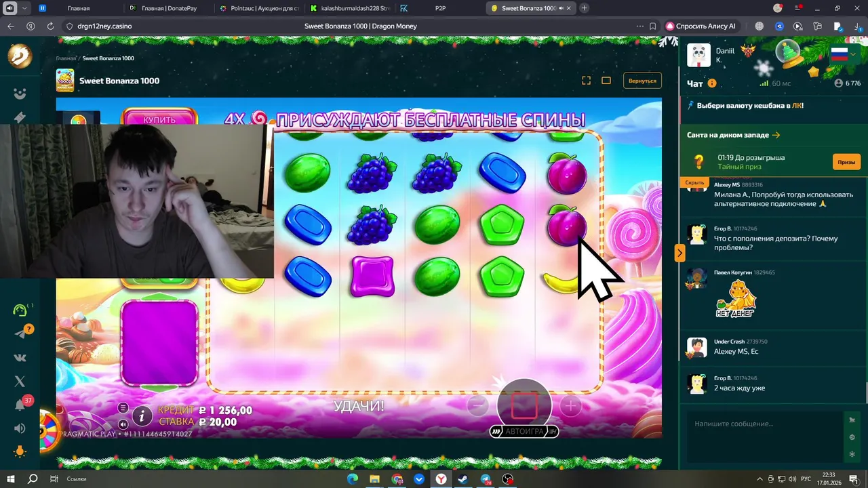Open the page options three-dots menu
The width and height of the screenshot is (868, 488).
[640, 26]
